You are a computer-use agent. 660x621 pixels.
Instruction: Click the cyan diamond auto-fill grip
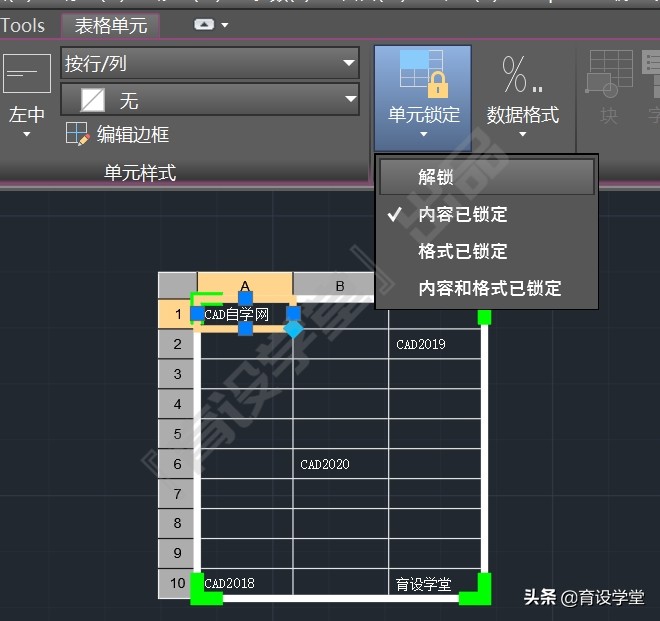(x=293, y=329)
